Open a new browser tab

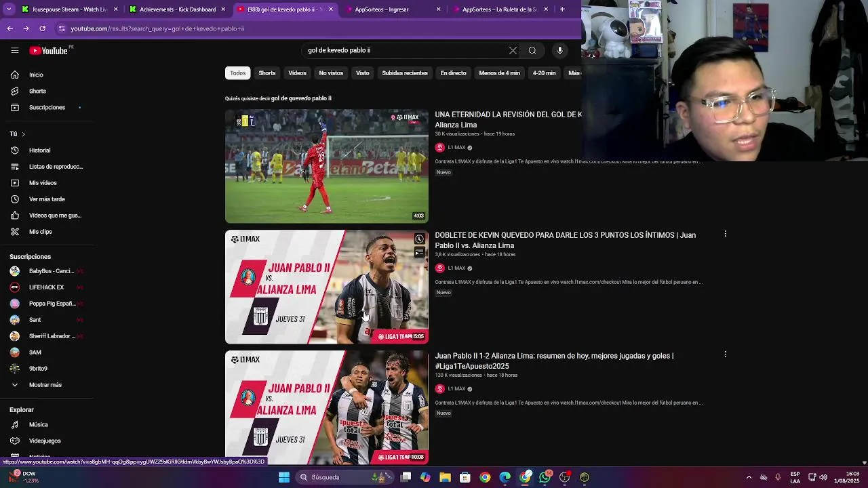(562, 9)
